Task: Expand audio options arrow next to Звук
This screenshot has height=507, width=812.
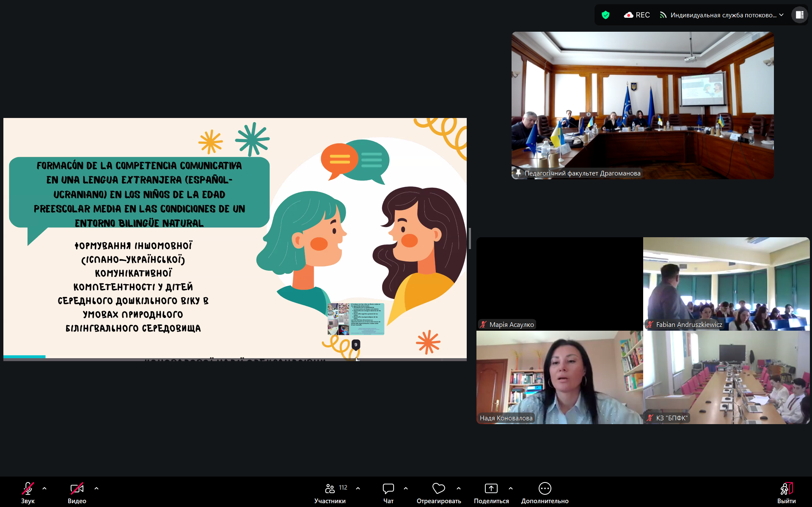Action: [44, 488]
